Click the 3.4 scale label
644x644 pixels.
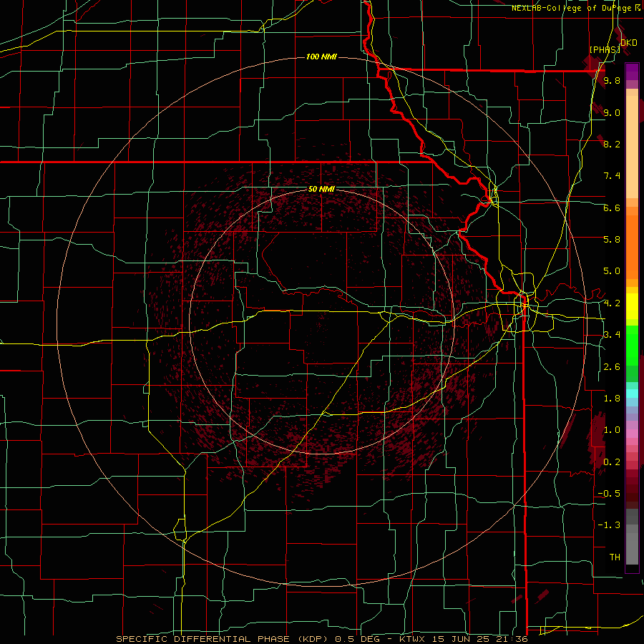[612, 335]
